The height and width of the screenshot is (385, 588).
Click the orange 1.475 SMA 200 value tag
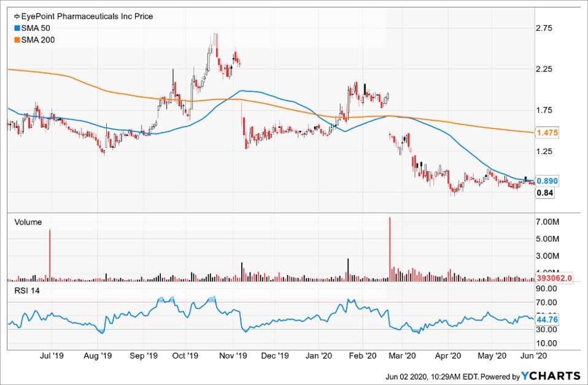pyautogui.click(x=547, y=132)
